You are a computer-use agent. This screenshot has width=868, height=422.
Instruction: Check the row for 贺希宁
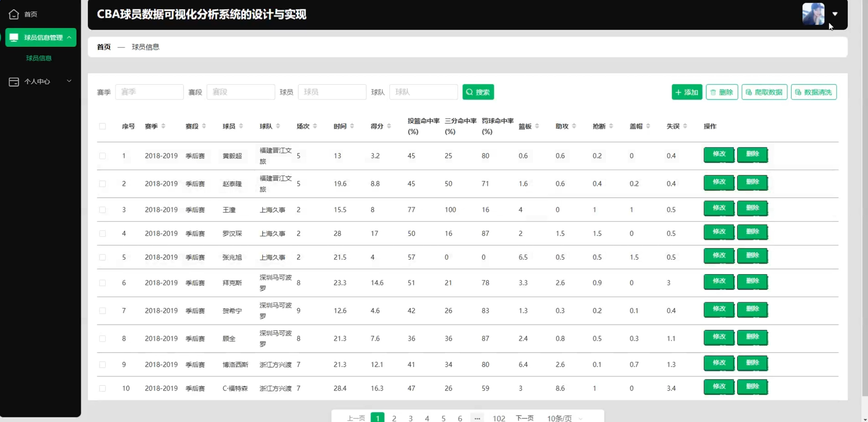click(x=102, y=310)
